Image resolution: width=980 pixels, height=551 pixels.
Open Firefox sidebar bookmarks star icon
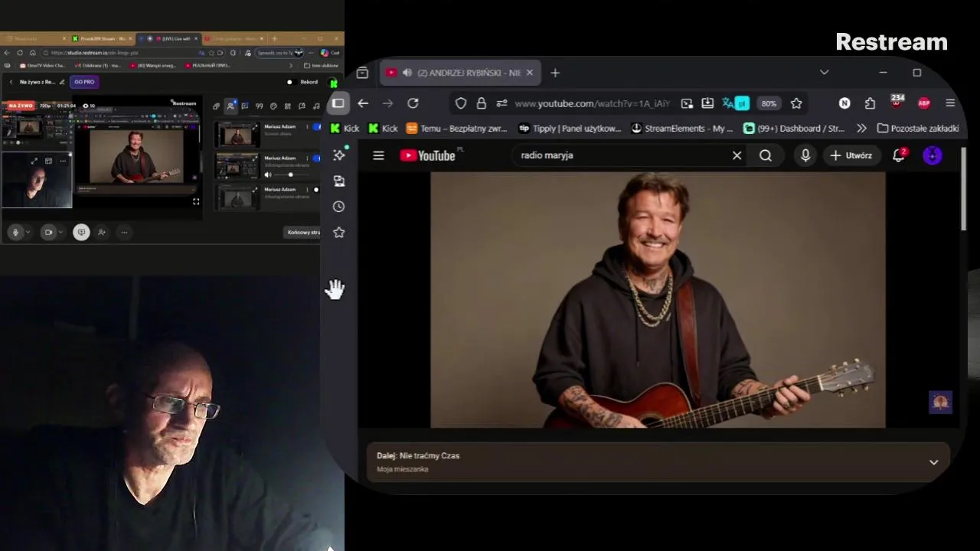tap(339, 232)
